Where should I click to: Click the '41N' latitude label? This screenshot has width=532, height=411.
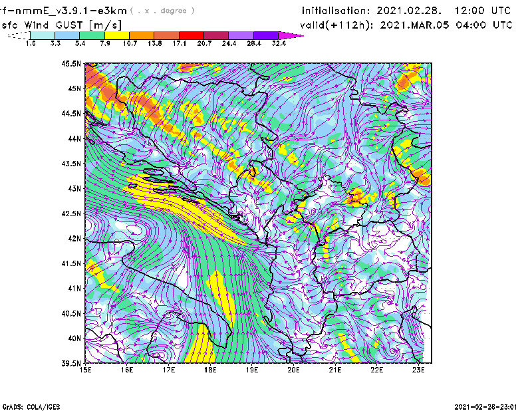point(74,289)
